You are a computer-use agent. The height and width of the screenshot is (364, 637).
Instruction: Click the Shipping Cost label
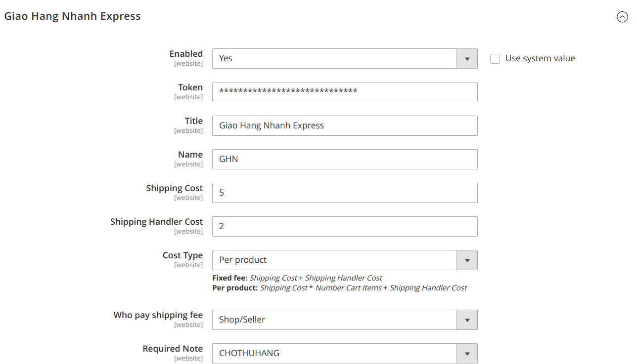(175, 188)
